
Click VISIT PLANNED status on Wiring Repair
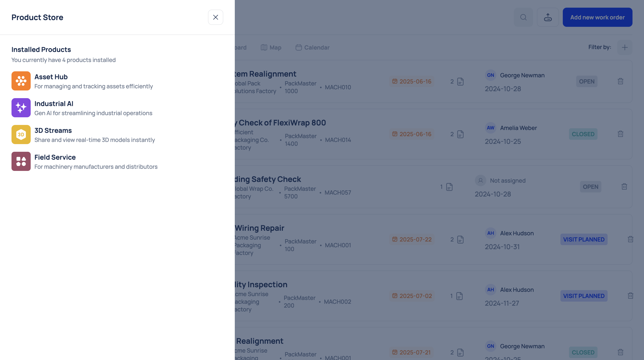click(x=584, y=239)
